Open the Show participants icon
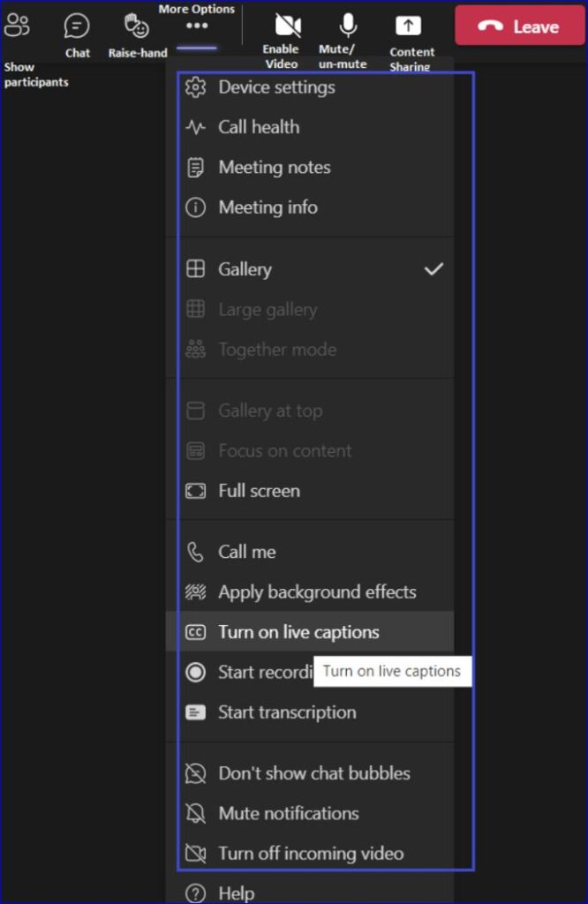Screen dimensions: 588x904 (16, 25)
